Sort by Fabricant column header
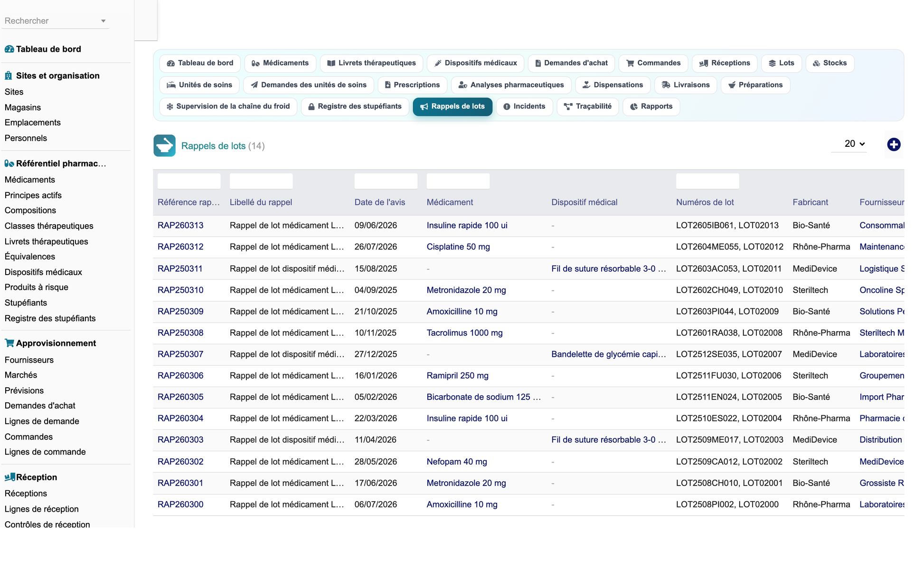The height and width of the screenshot is (572, 924). [810, 202]
